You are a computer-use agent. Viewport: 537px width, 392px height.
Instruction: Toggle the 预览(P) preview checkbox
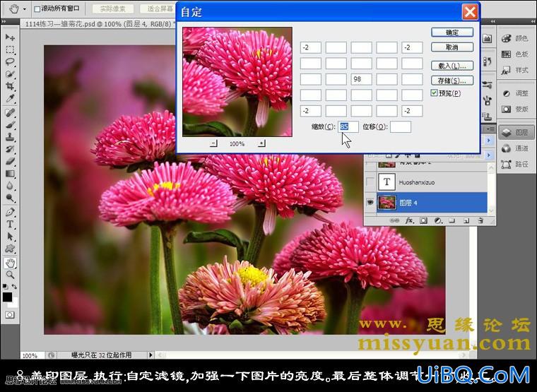click(435, 93)
